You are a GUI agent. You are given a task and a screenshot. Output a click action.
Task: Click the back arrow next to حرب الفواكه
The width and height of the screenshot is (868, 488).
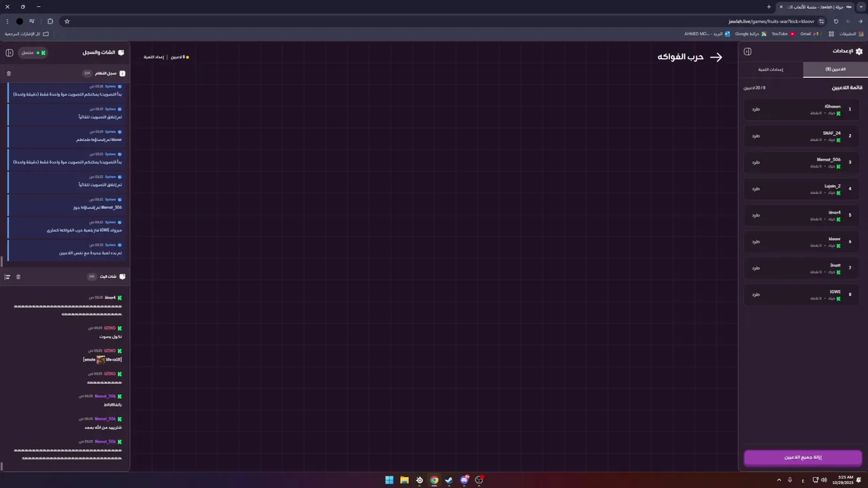pos(716,57)
